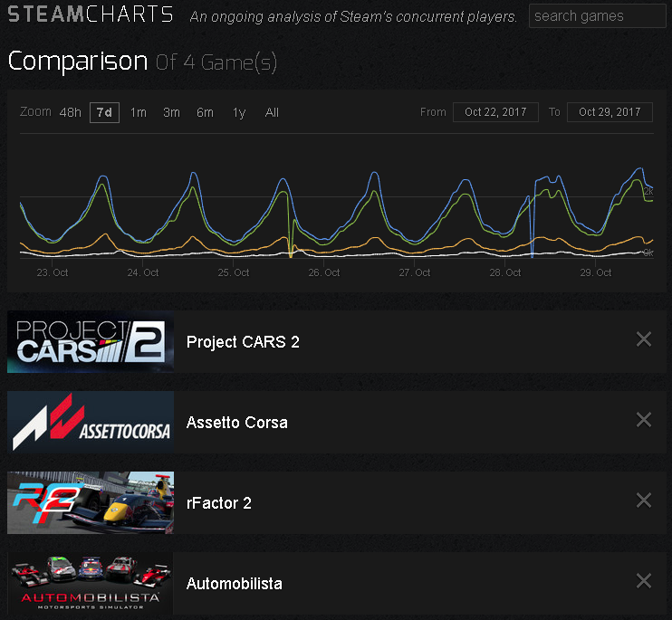Remove Assetto Corsa using its X icon
Screen dimensions: 672x620
[644, 420]
